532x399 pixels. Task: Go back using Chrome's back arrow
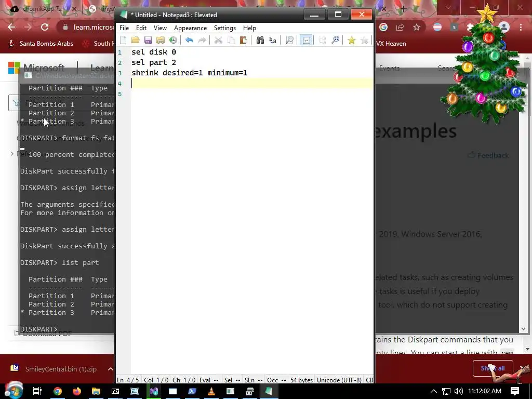click(x=11, y=27)
